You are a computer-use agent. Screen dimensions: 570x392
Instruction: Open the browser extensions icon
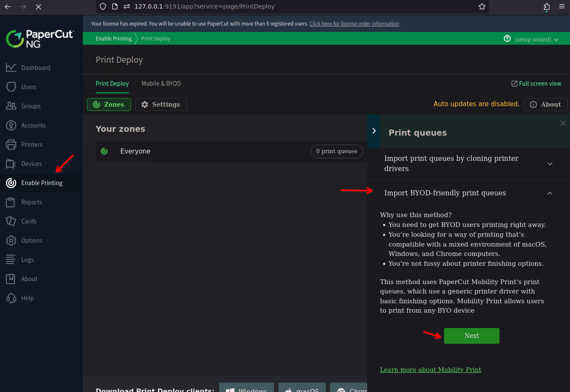(547, 6)
